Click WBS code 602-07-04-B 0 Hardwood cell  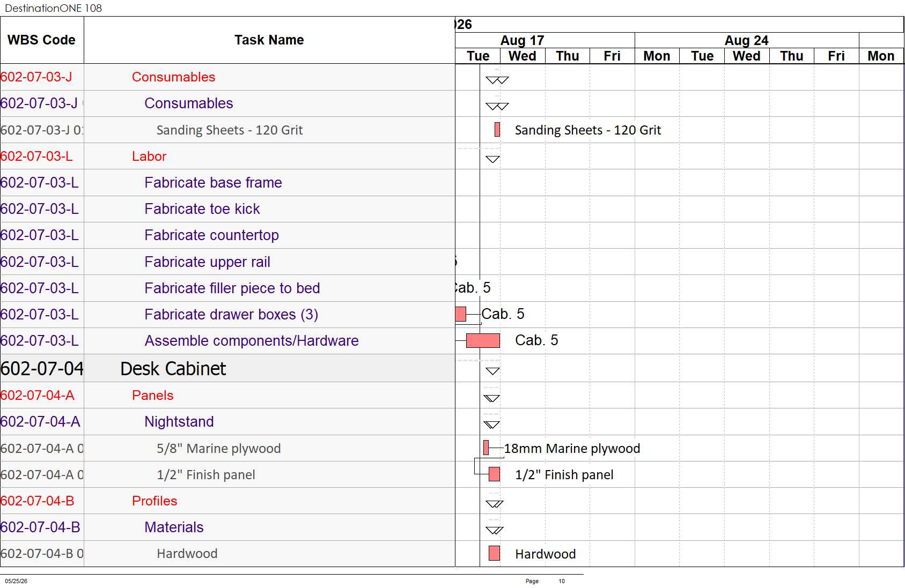pyautogui.click(x=42, y=554)
